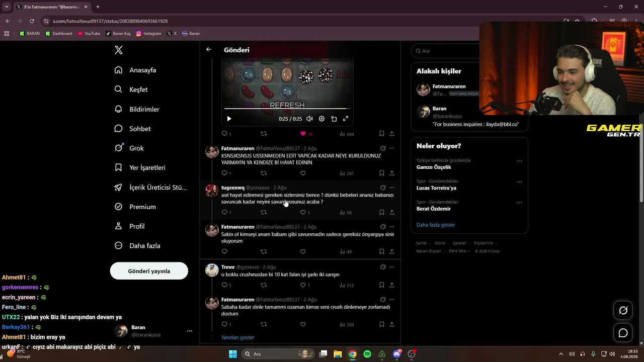Open the Instagram bookmark
The height and width of the screenshot is (362, 644).
[x=149, y=34]
